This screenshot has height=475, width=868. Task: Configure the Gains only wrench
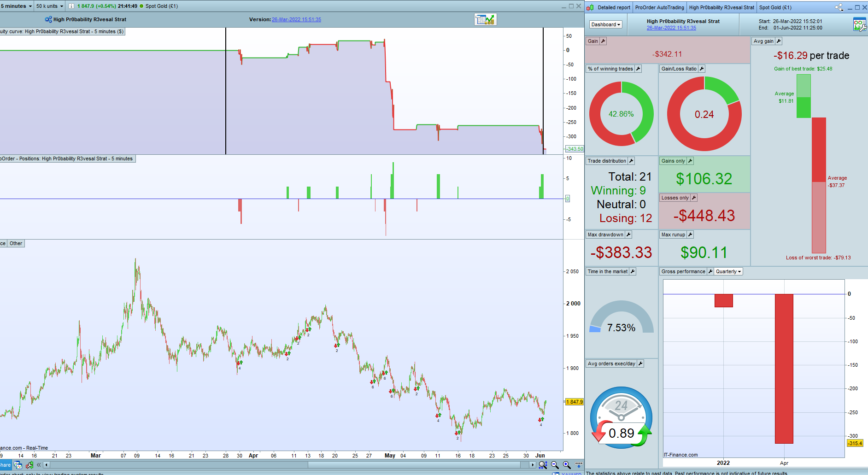tap(690, 161)
